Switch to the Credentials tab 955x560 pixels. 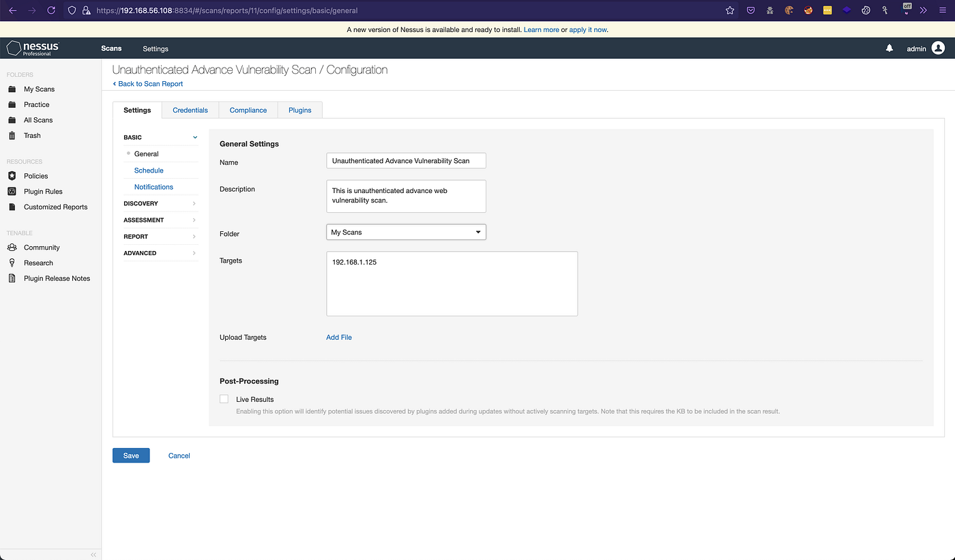coord(190,110)
